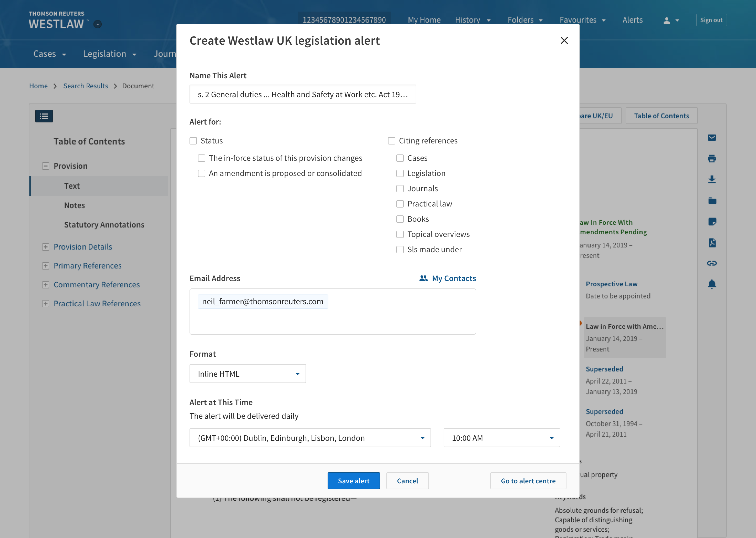Check the SIs made under box
The height and width of the screenshot is (538, 756).
pyautogui.click(x=400, y=250)
